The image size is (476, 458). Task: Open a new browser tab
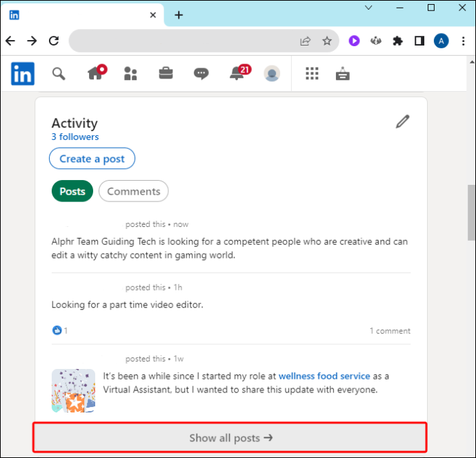(179, 15)
